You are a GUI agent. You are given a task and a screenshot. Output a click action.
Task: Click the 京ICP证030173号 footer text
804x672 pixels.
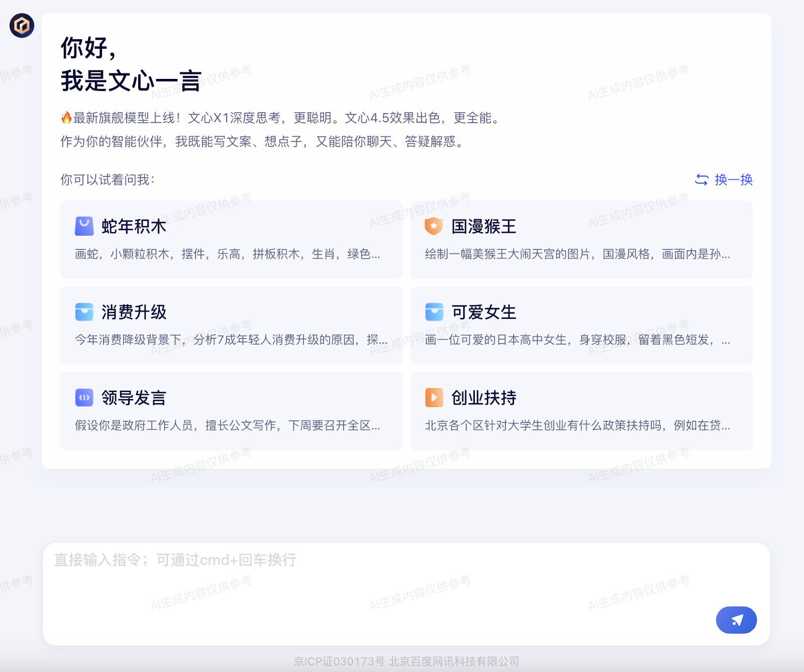click(x=340, y=661)
